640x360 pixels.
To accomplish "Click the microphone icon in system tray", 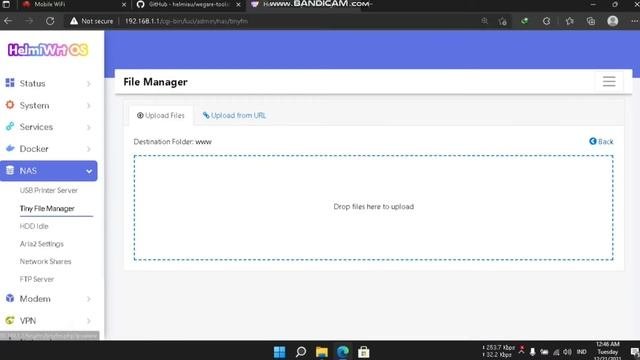I will click(x=532, y=351).
